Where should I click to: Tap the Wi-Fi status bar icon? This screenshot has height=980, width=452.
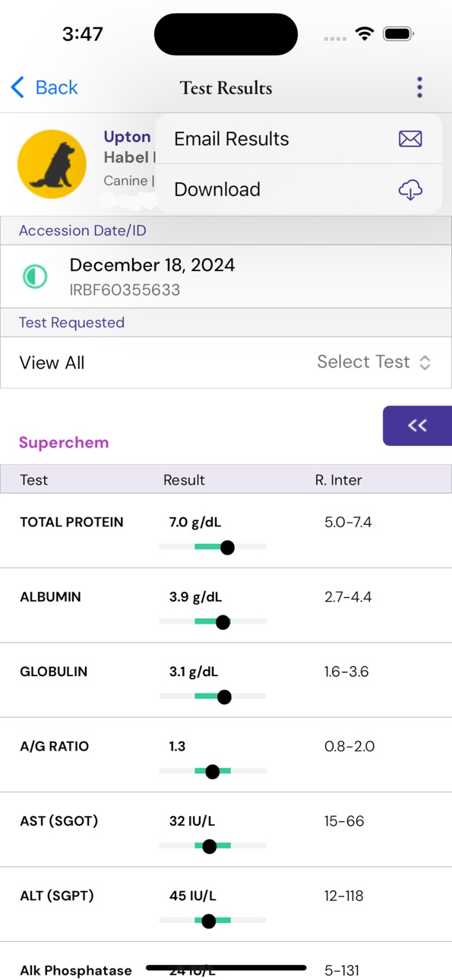(x=365, y=34)
